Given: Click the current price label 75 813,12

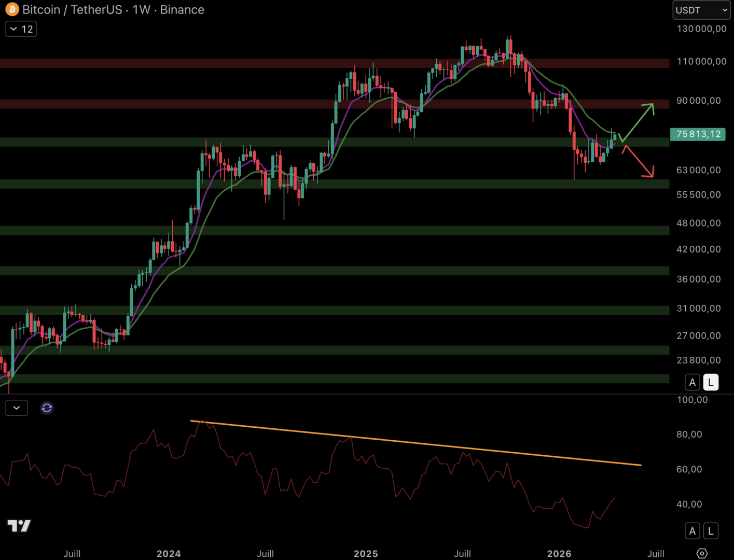Looking at the screenshot, I should pyautogui.click(x=698, y=134).
